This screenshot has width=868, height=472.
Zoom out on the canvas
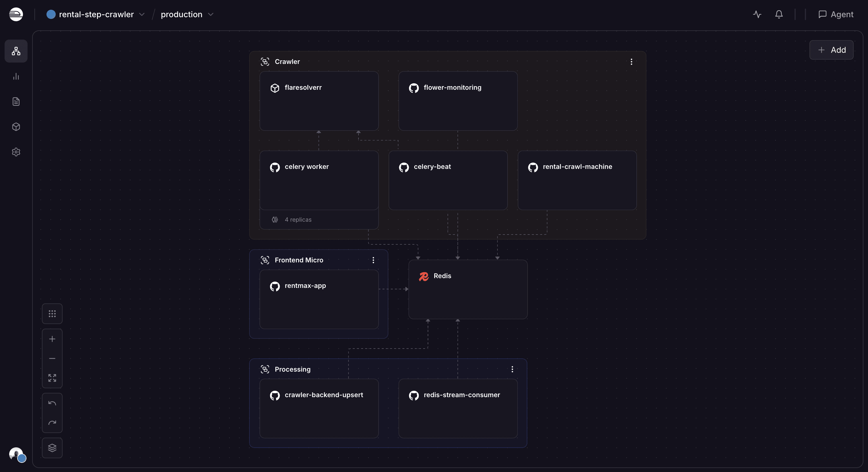coord(52,358)
